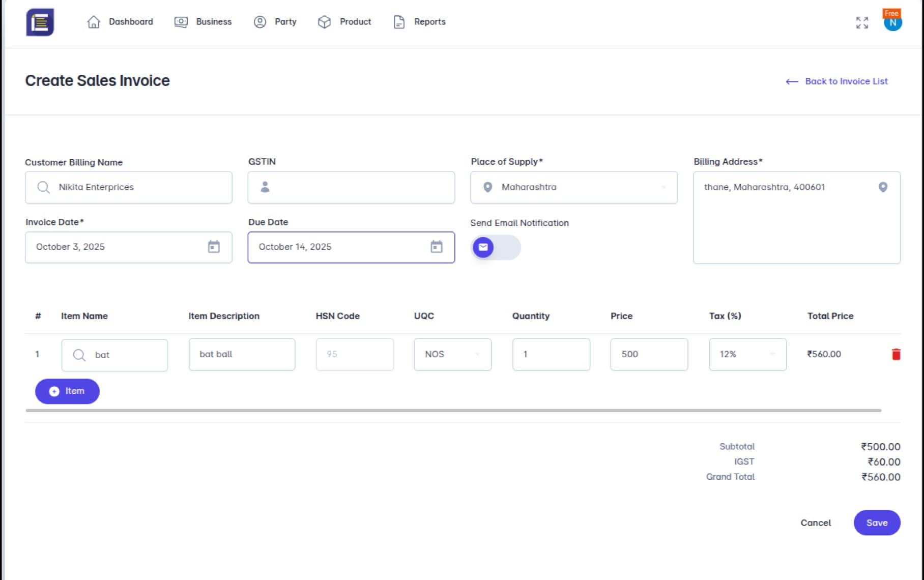Open the Due Date calendar picker icon
The height and width of the screenshot is (580, 924).
pyautogui.click(x=437, y=247)
